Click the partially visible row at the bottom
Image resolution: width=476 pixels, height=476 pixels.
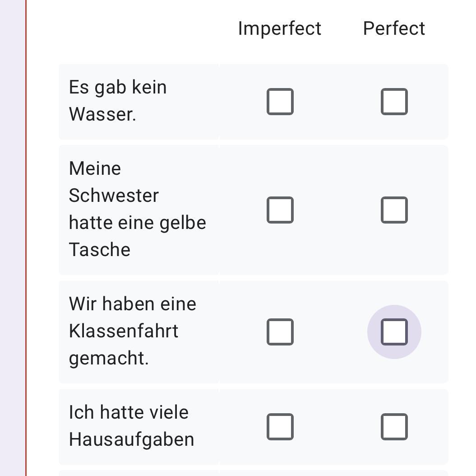[253, 473]
